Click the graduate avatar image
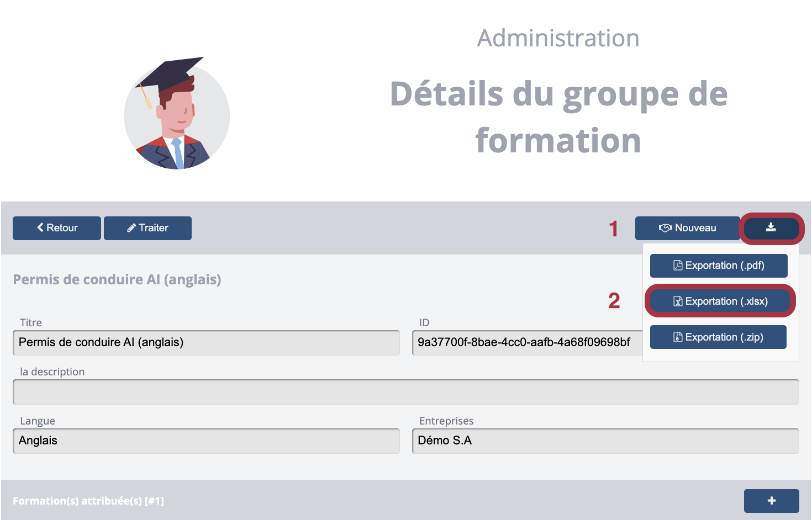This screenshot has width=812, height=520. coord(176,114)
